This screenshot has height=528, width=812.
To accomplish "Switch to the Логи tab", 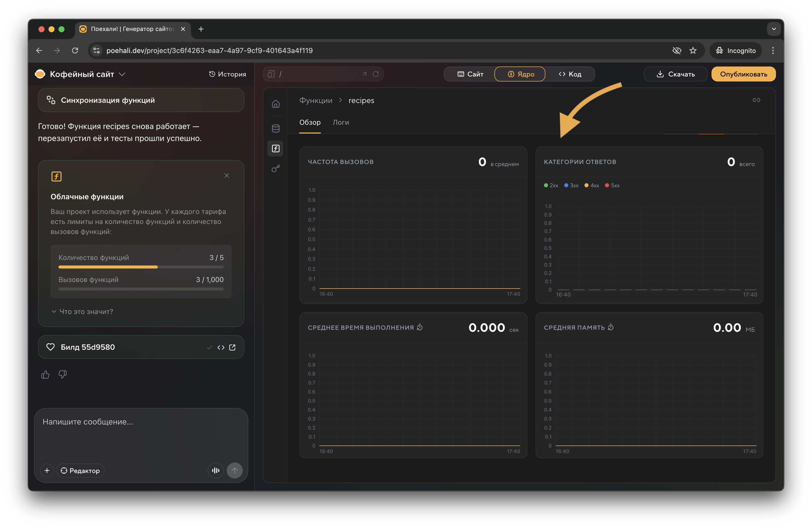I will point(340,122).
